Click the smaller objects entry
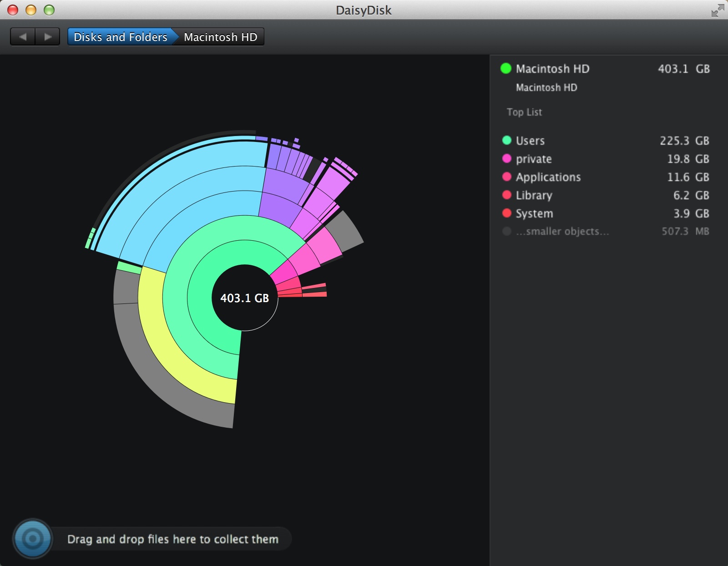This screenshot has width=728, height=566. tap(605, 231)
